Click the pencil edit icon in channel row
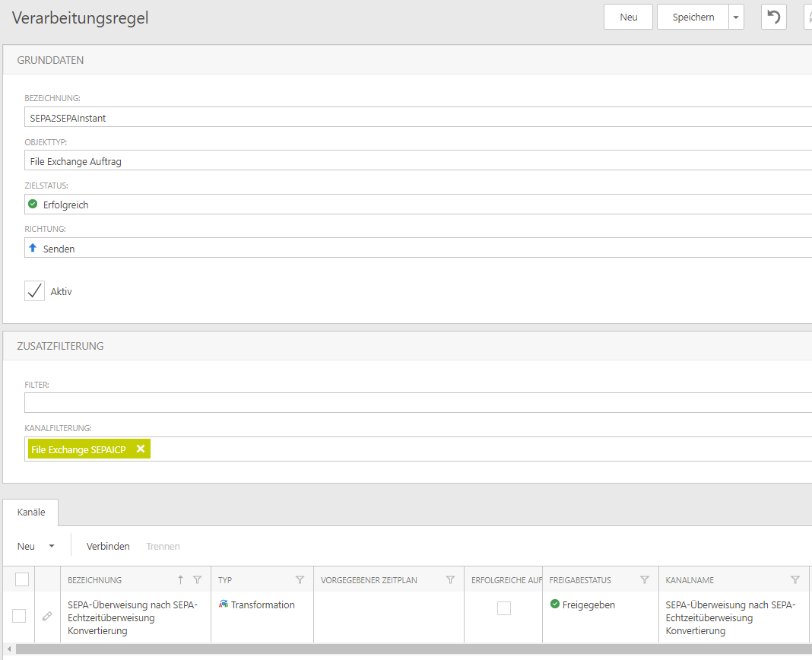 (47, 616)
